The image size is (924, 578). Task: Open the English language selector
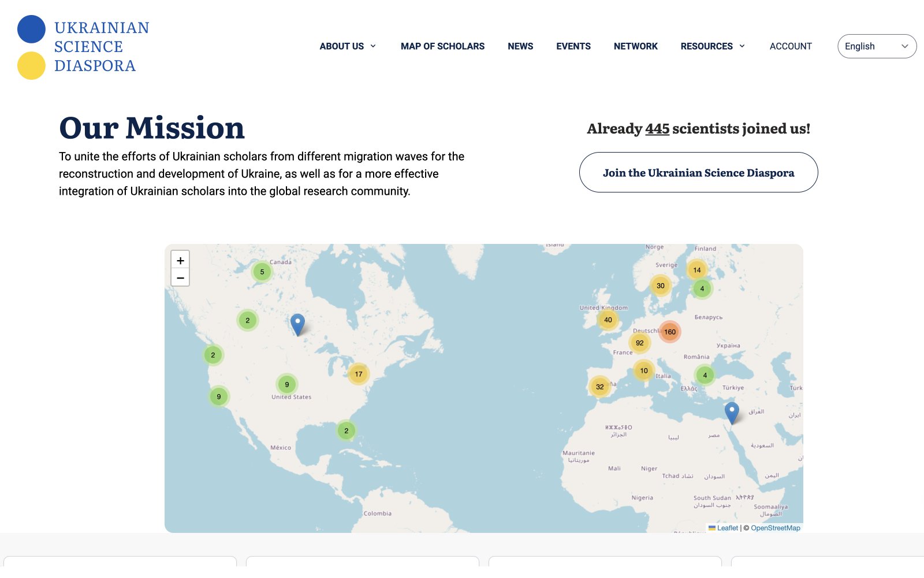click(x=877, y=46)
